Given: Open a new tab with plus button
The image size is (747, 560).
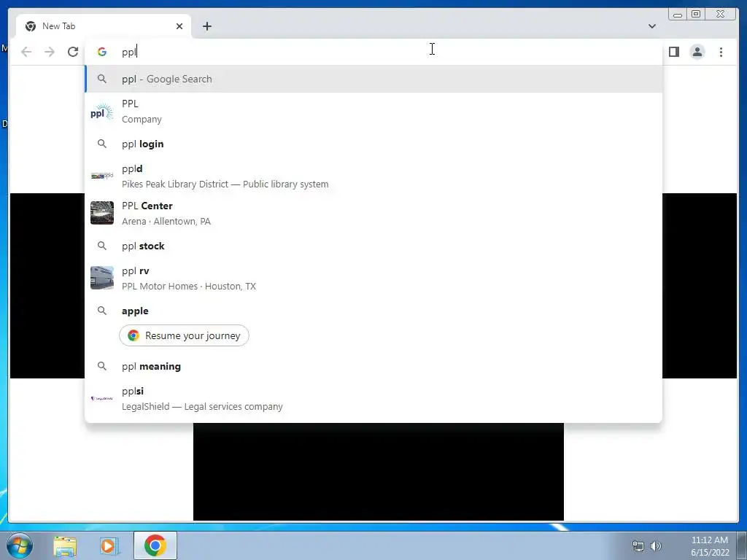Looking at the screenshot, I should click(206, 26).
